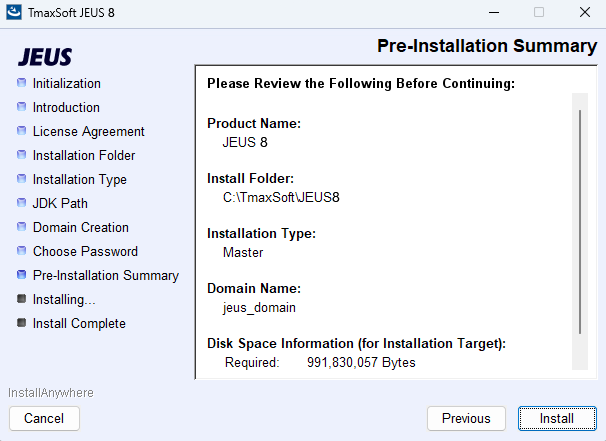Click the Pre-Installation Summary step bullet icon

click(22, 274)
